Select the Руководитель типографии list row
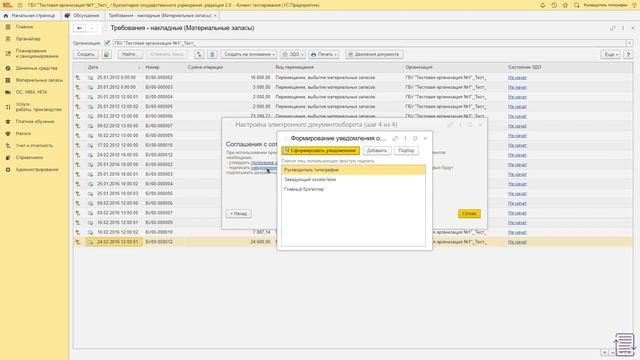 (353, 170)
